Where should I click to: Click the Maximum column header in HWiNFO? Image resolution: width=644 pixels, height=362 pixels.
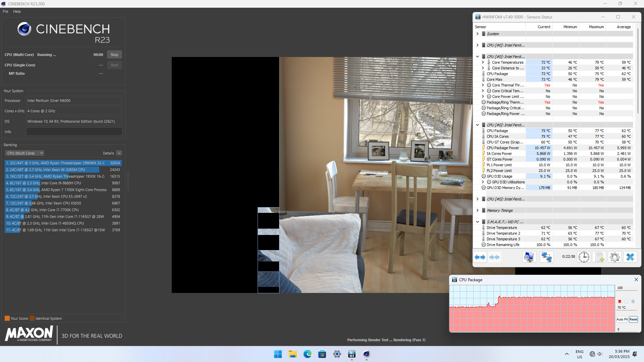(x=593, y=27)
